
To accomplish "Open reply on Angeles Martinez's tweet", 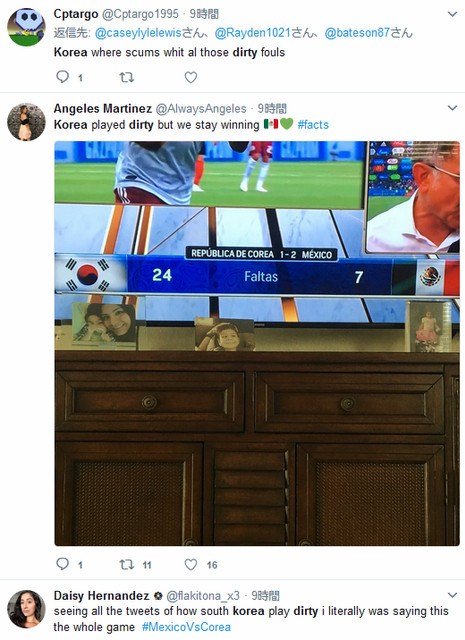I will (x=62, y=564).
